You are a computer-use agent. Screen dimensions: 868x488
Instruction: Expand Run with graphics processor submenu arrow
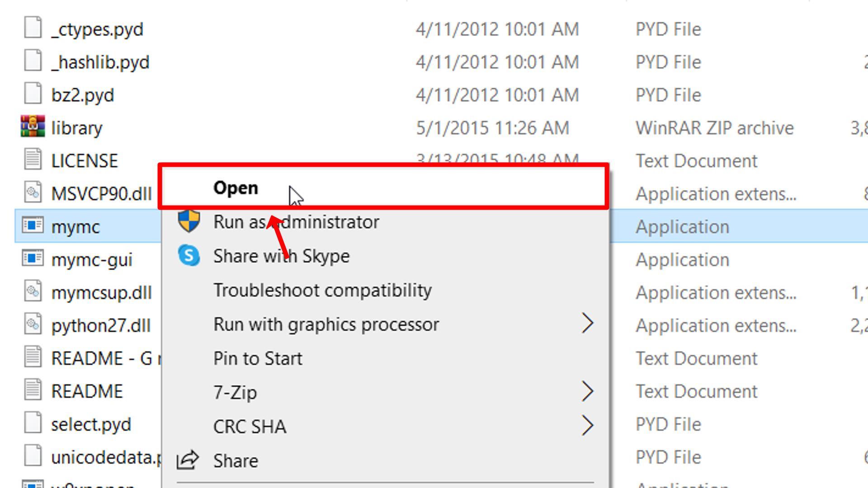587,324
